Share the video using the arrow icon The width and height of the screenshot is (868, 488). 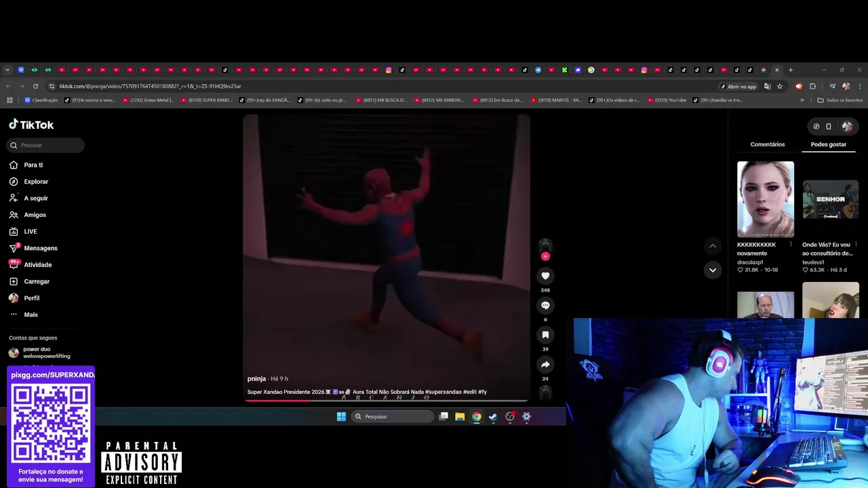545,365
